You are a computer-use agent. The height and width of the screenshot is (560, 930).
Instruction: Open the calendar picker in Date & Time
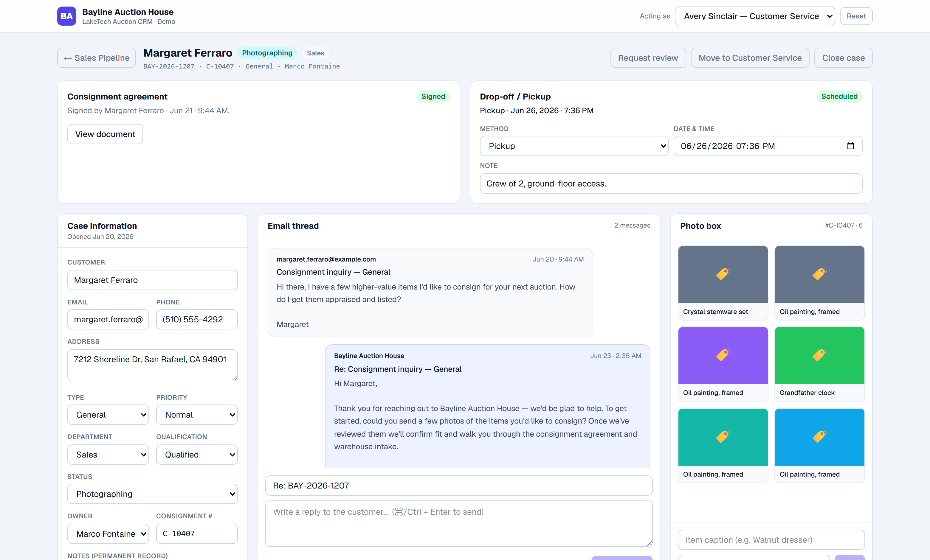coord(850,146)
